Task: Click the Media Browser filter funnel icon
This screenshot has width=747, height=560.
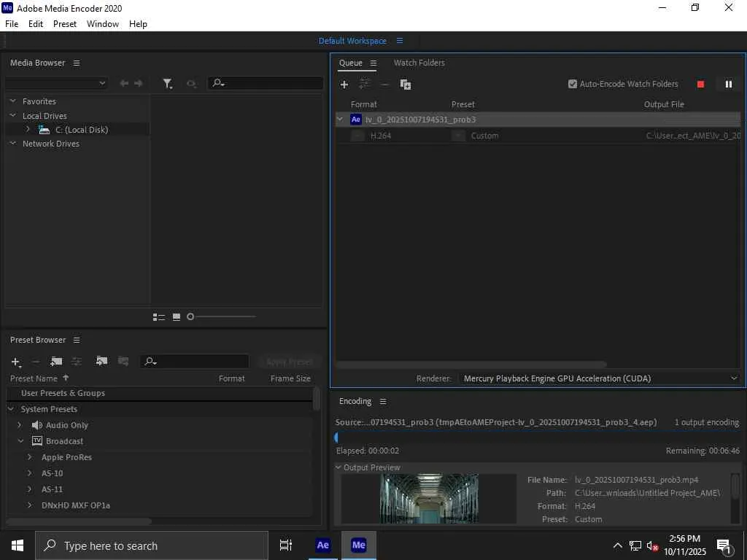Action: point(167,84)
